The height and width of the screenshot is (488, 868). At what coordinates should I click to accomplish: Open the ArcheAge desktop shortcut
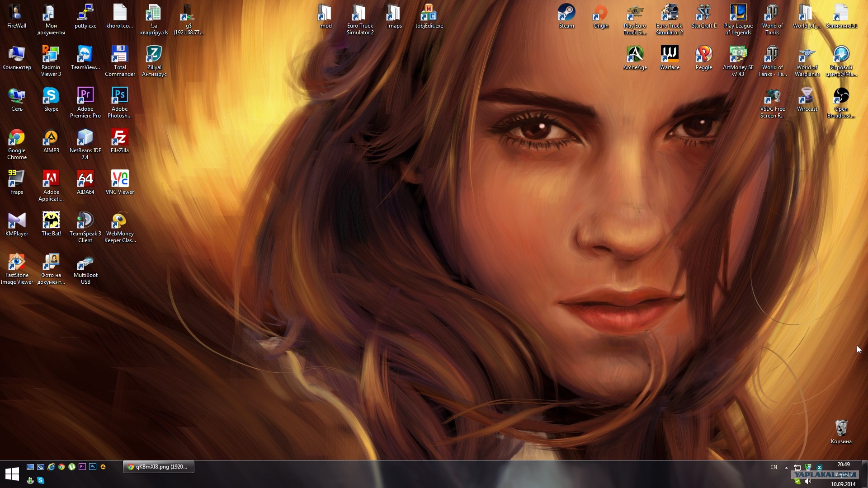635,58
